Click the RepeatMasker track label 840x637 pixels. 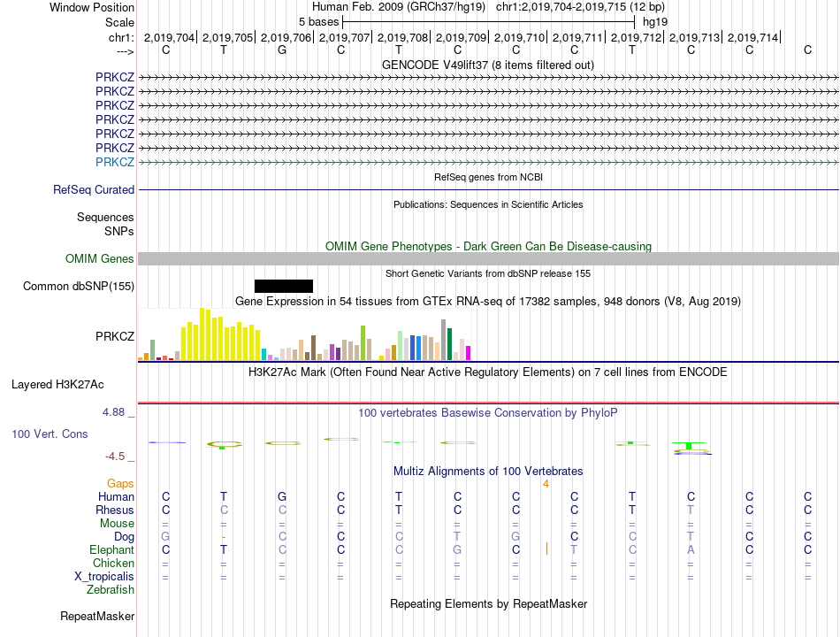[x=97, y=616]
